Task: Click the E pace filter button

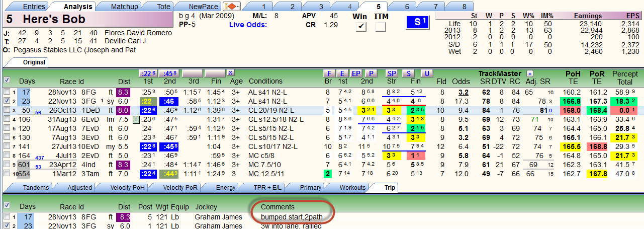Action: click(343, 73)
